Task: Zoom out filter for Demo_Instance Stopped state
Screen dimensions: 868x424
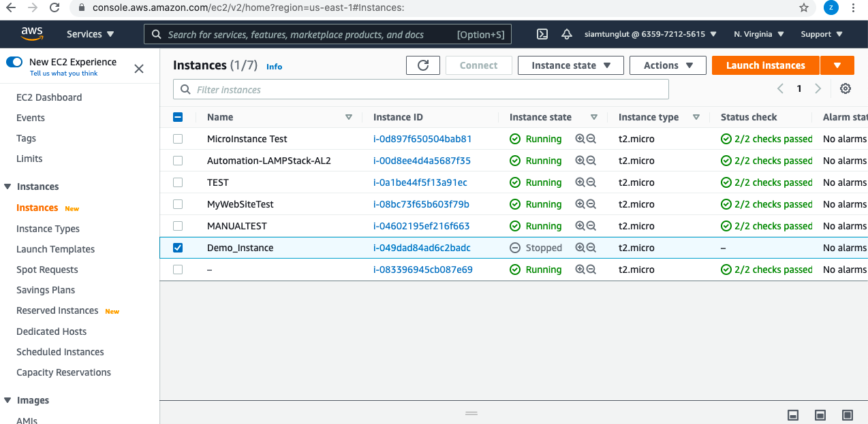Action: click(591, 248)
